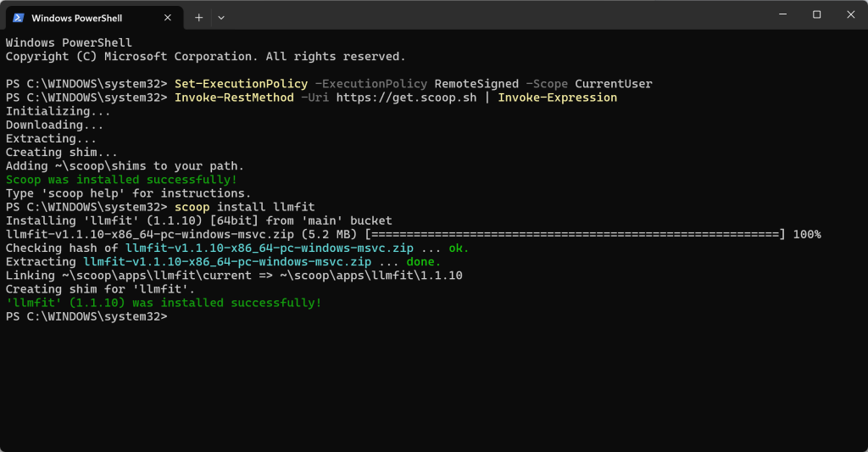Open a new tab with plus button
The width and height of the screenshot is (868, 452).
[x=198, y=18]
